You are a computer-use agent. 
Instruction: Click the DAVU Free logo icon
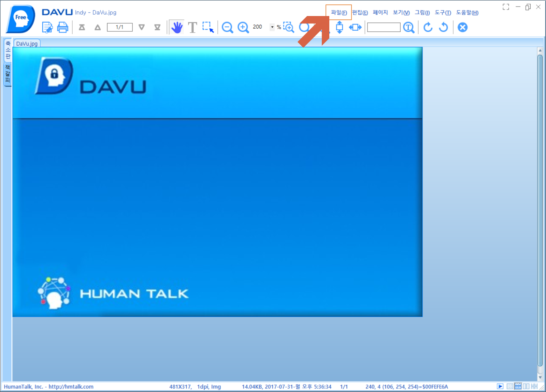tap(20, 19)
